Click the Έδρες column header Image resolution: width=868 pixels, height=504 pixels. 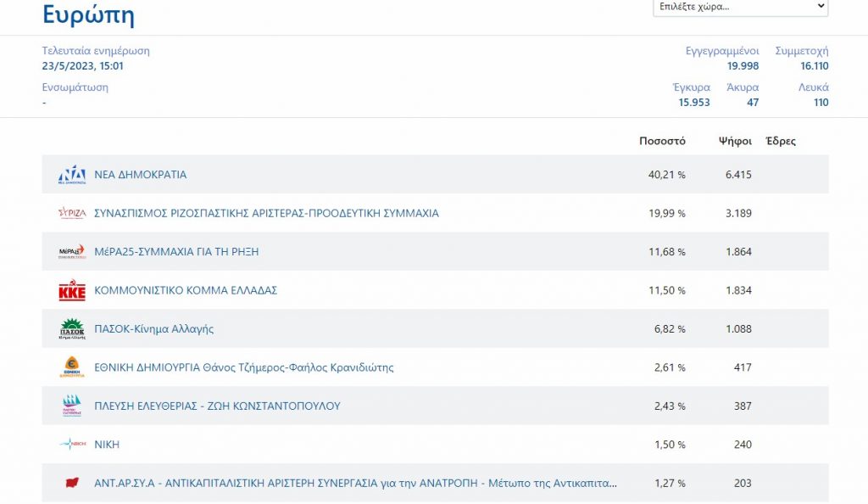(780, 141)
